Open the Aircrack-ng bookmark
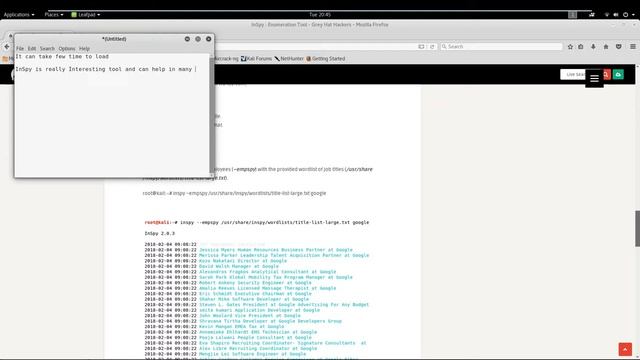Screen dimensions: 640x360 pos(226,59)
